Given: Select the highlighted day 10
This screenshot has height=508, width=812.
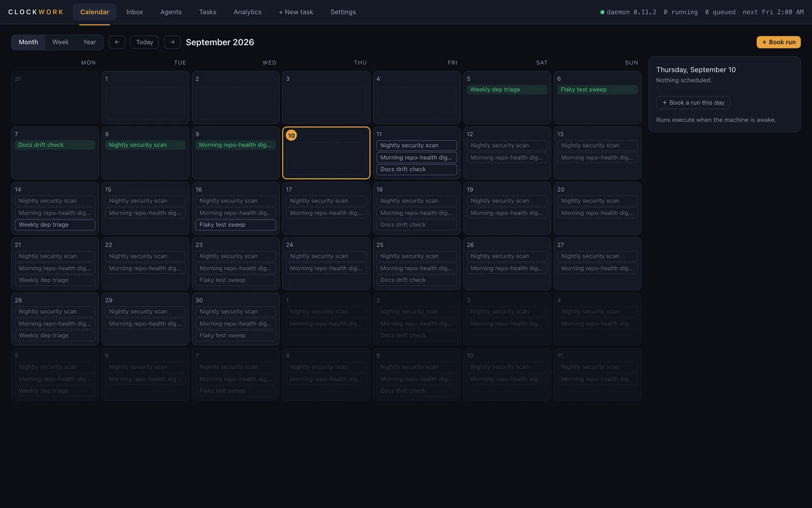Looking at the screenshot, I should tap(326, 153).
